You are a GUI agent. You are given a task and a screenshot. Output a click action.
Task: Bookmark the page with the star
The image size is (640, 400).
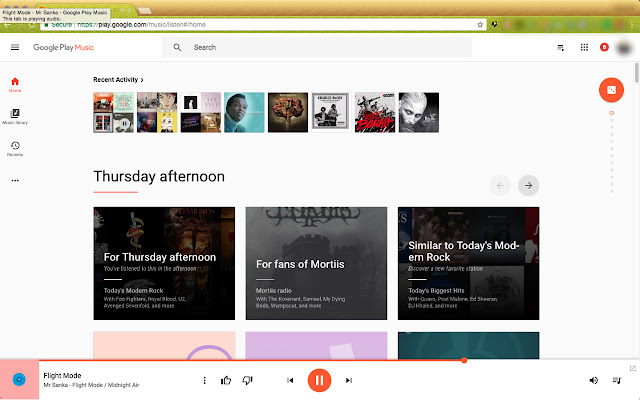coord(480,24)
